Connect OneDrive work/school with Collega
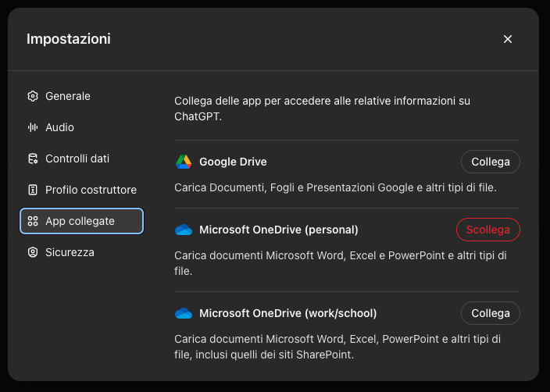550x392 pixels. 491,313
